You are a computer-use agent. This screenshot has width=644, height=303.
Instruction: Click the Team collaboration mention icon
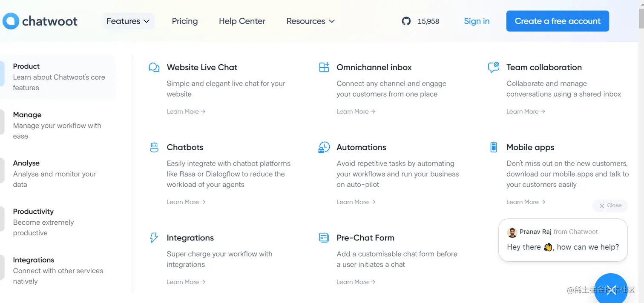click(493, 67)
